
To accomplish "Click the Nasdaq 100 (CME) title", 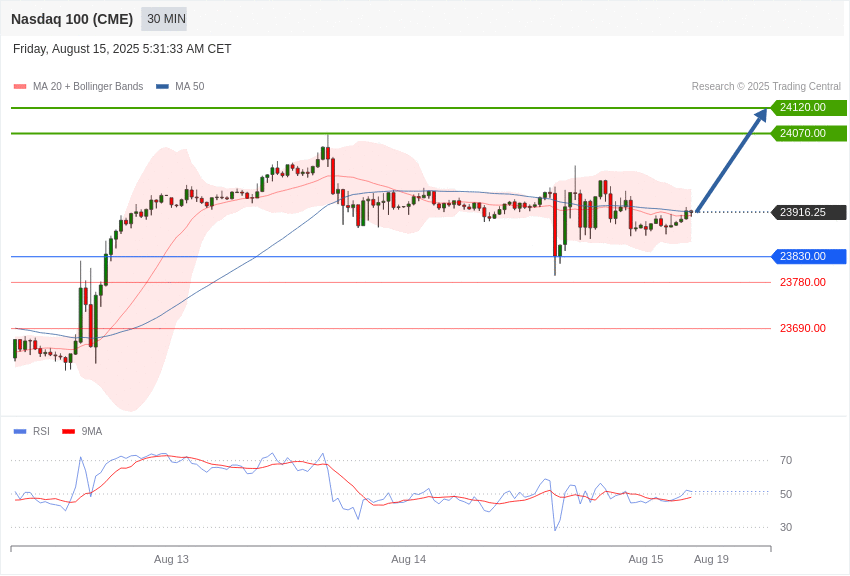I will point(72,19).
